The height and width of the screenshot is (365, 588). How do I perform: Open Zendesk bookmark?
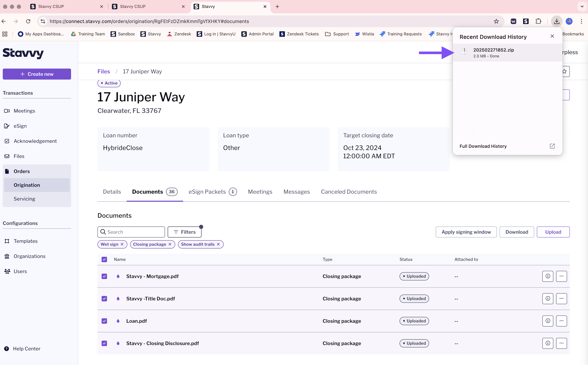coord(179,34)
